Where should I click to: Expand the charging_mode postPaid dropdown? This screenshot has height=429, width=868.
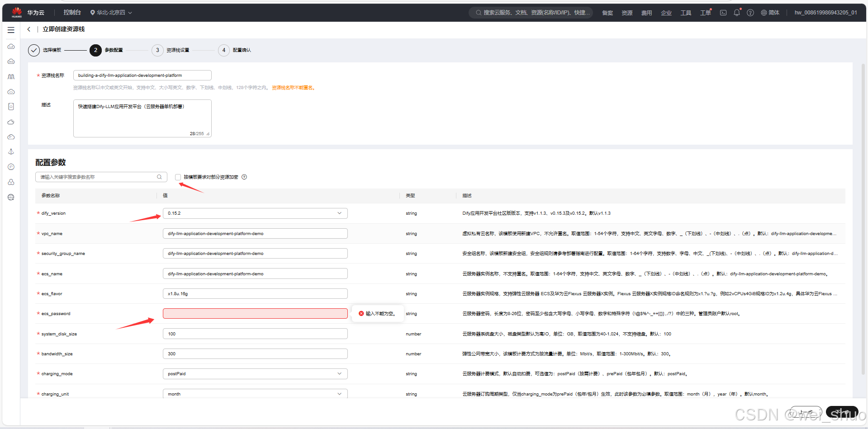tap(255, 374)
